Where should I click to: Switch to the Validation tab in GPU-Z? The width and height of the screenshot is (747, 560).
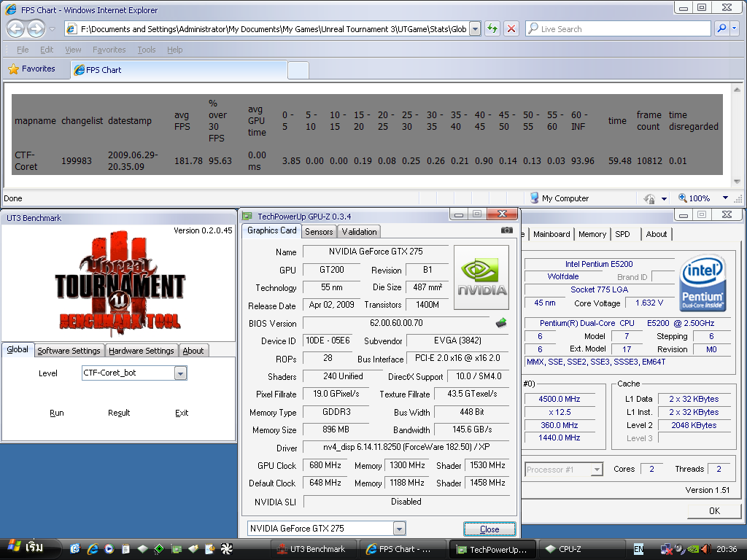point(359,231)
